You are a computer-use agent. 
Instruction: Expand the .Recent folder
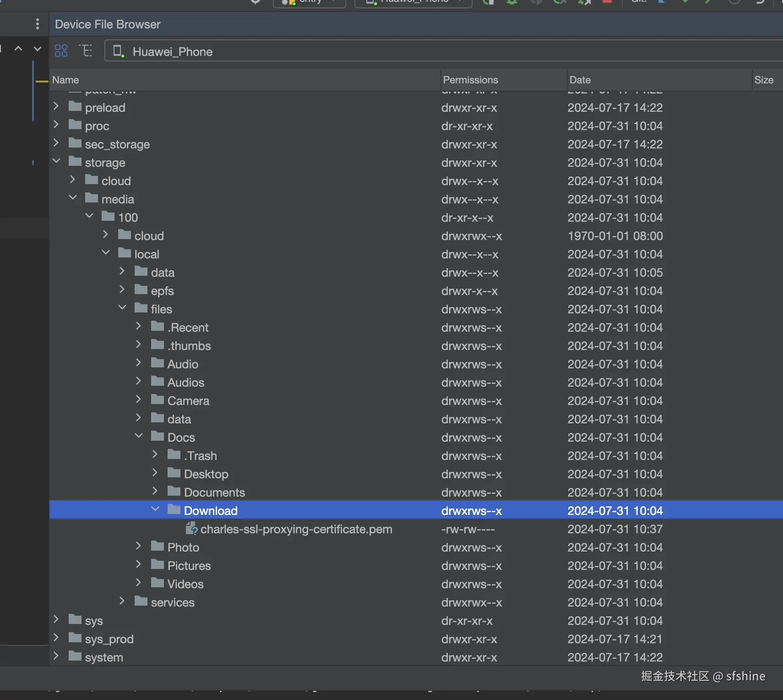pyautogui.click(x=138, y=326)
